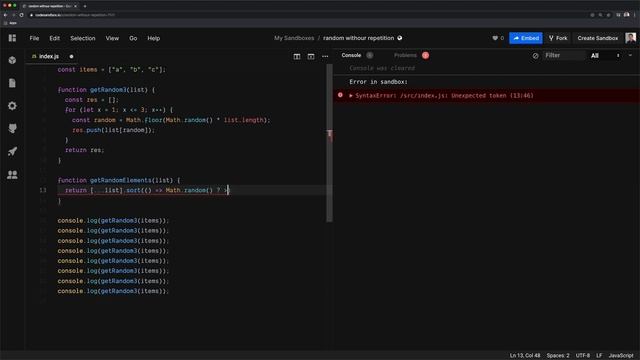
Task: Click the Console count badge
Action: click(x=369, y=55)
